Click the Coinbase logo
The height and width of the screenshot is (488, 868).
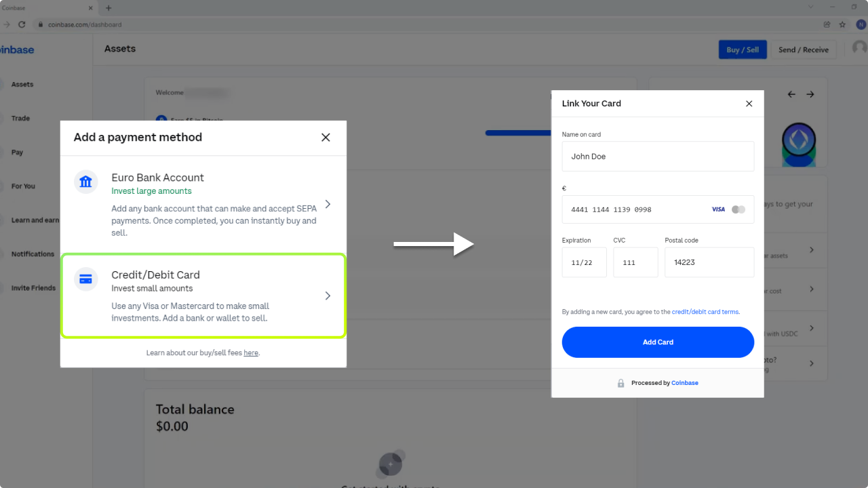coord(16,49)
